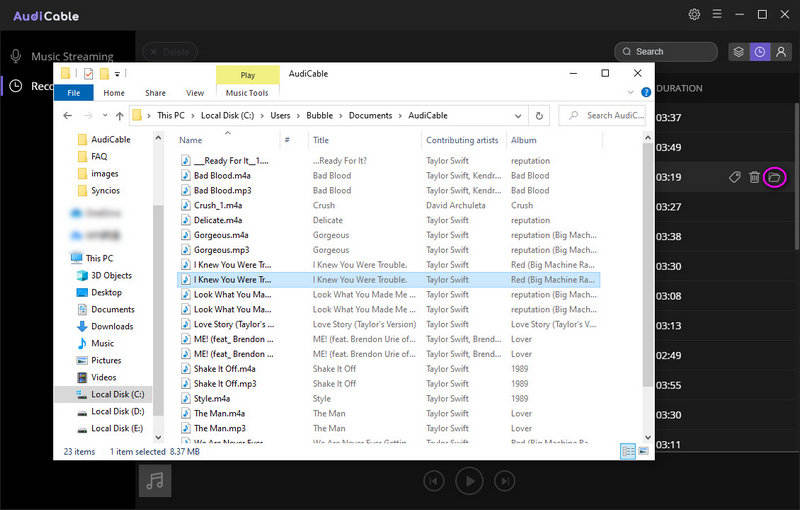Click the chevron after Documents in the address path

tap(400, 116)
